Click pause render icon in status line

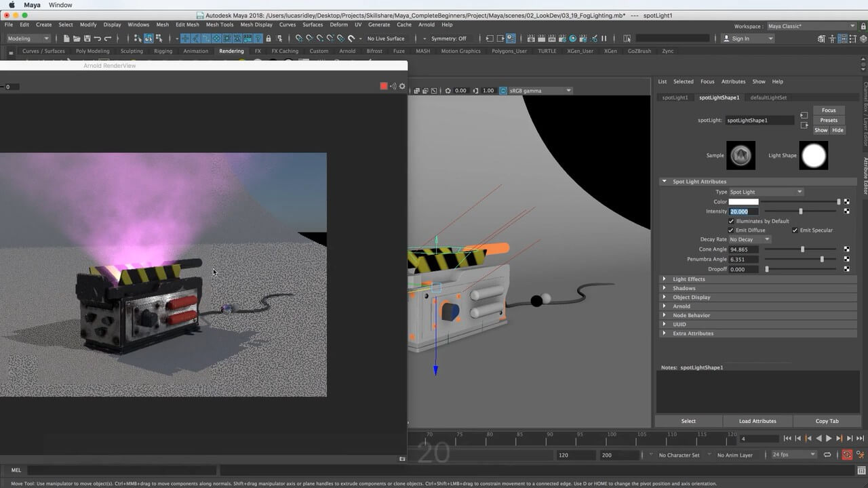click(x=604, y=39)
